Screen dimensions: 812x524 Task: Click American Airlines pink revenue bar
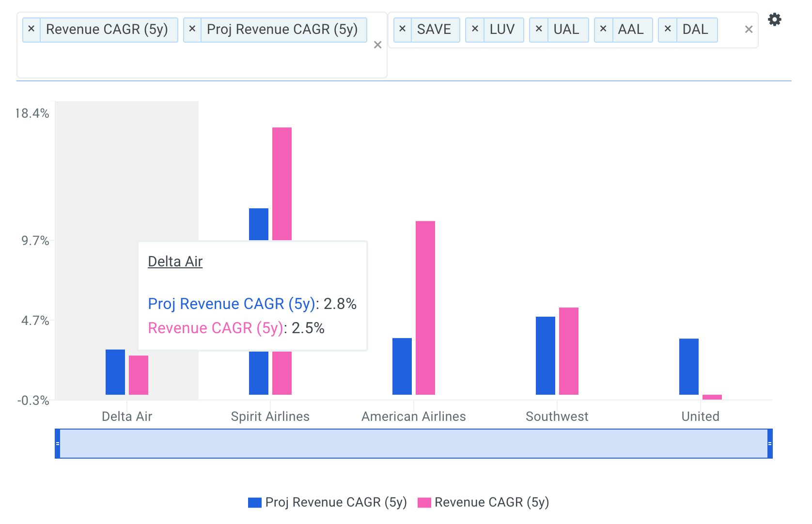(x=425, y=308)
